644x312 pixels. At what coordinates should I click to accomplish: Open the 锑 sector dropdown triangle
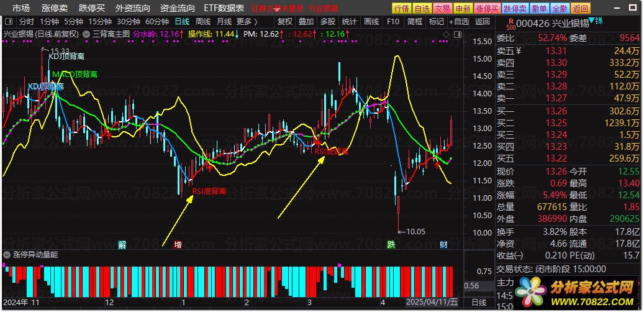click(x=591, y=20)
